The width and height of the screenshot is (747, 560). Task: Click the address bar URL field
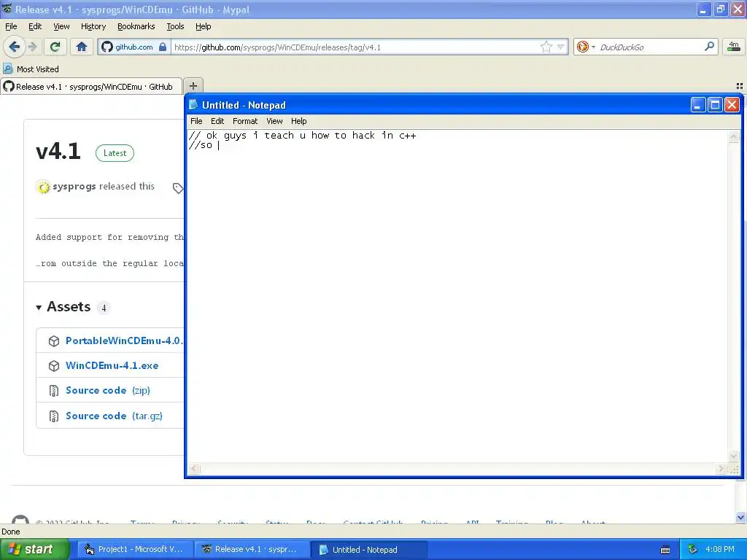coord(355,47)
